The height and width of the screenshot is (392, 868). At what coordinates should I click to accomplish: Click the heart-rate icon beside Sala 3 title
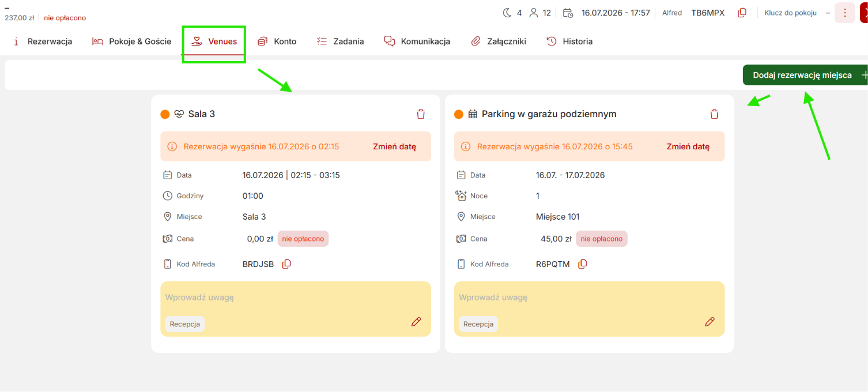(x=179, y=114)
